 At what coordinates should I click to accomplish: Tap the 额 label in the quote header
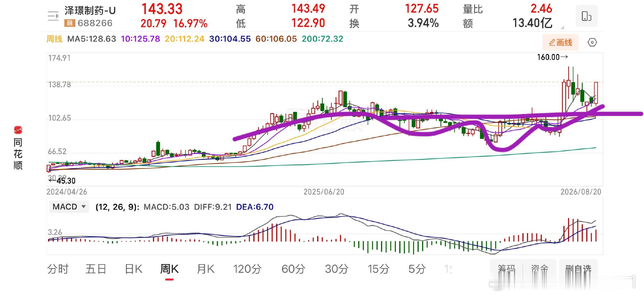(468, 24)
